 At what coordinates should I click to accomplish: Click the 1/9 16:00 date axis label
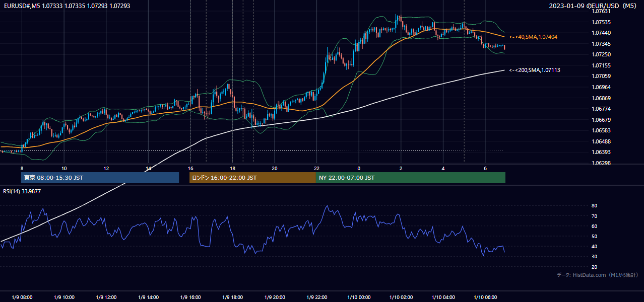click(190, 297)
